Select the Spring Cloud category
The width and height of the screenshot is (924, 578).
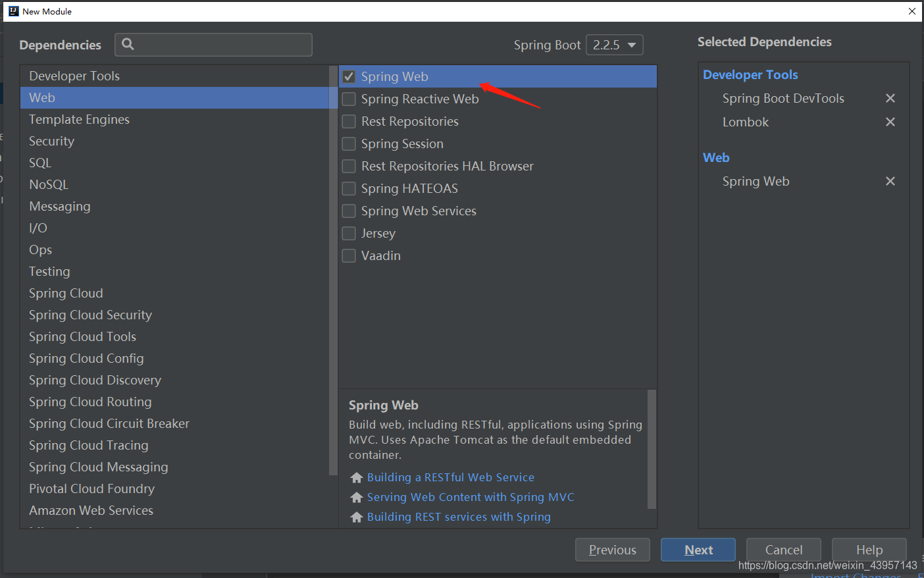pos(174,293)
